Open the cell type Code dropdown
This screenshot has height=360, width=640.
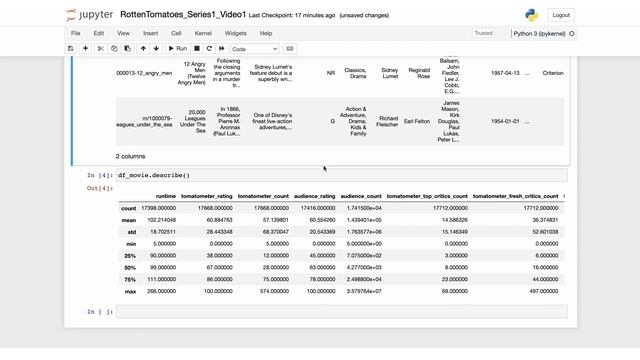(255, 49)
